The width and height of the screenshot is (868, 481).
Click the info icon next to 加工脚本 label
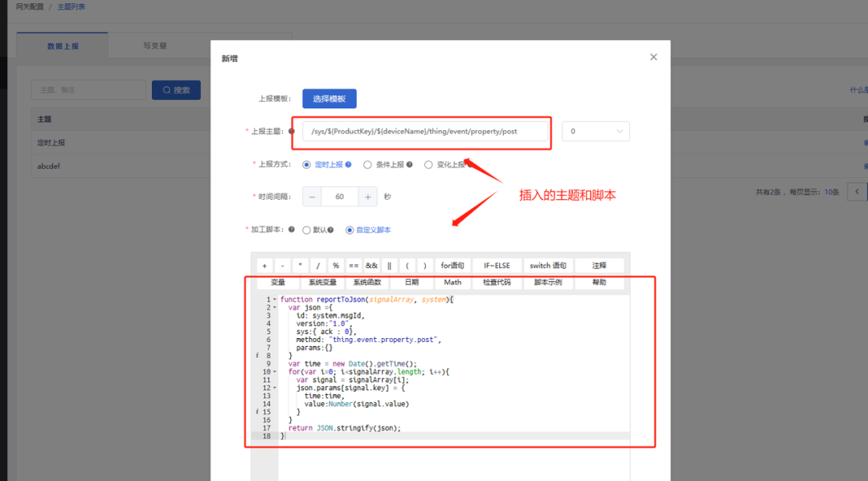click(x=291, y=230)
